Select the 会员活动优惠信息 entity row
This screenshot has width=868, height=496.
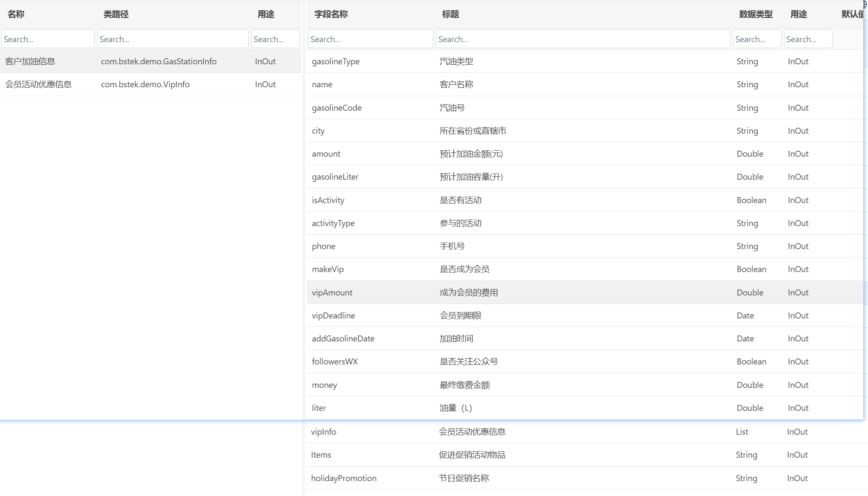[38, 84]
